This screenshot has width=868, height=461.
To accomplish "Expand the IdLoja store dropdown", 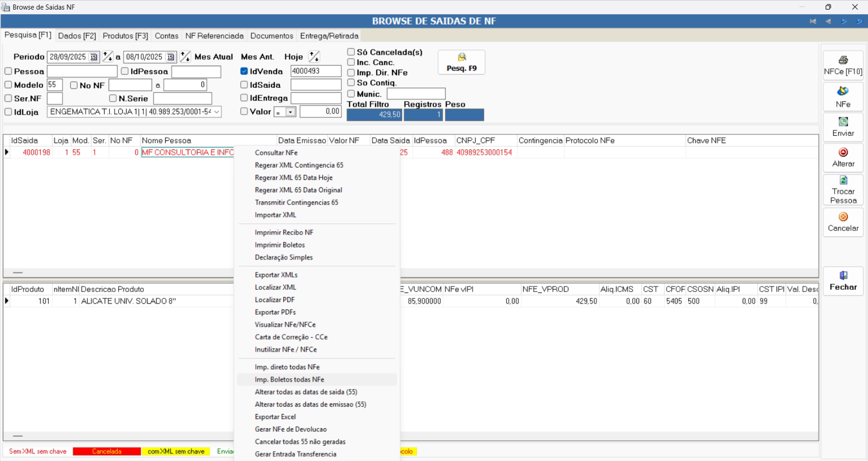I will coord(217,112).
